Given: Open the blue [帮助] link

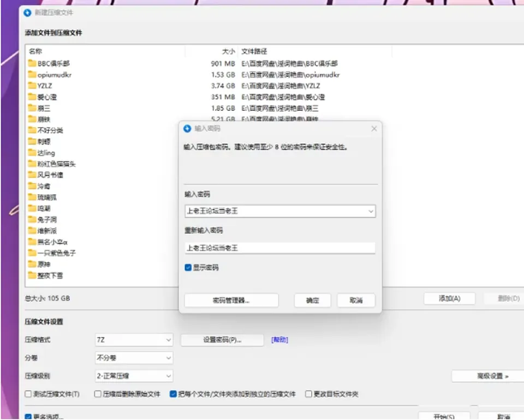Looking at the screenshot, I should (x=279, y=339).
